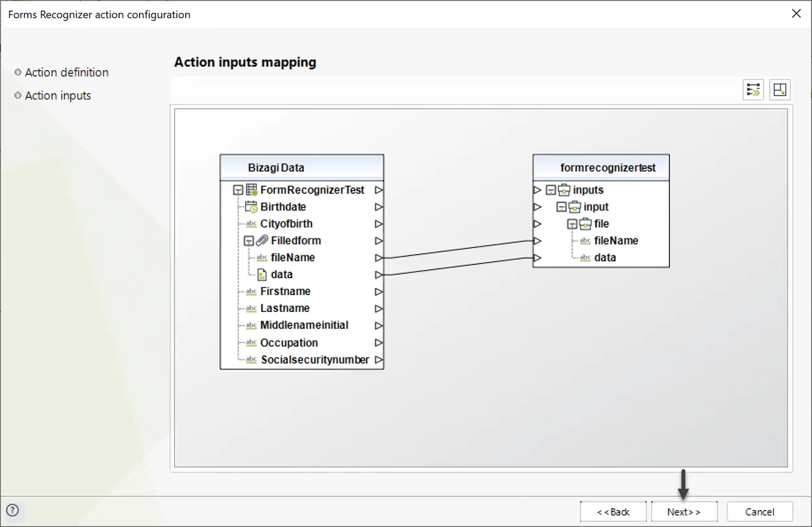The image size is (812, 527).
Task: Collapse the FormRecognizerTest tree node
Action: 237,190
